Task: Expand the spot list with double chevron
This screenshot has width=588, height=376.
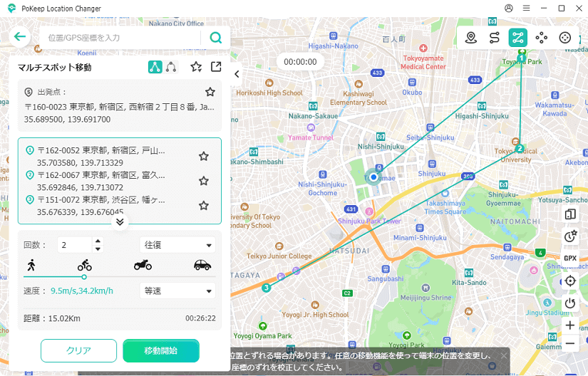Action: (120, 222)
